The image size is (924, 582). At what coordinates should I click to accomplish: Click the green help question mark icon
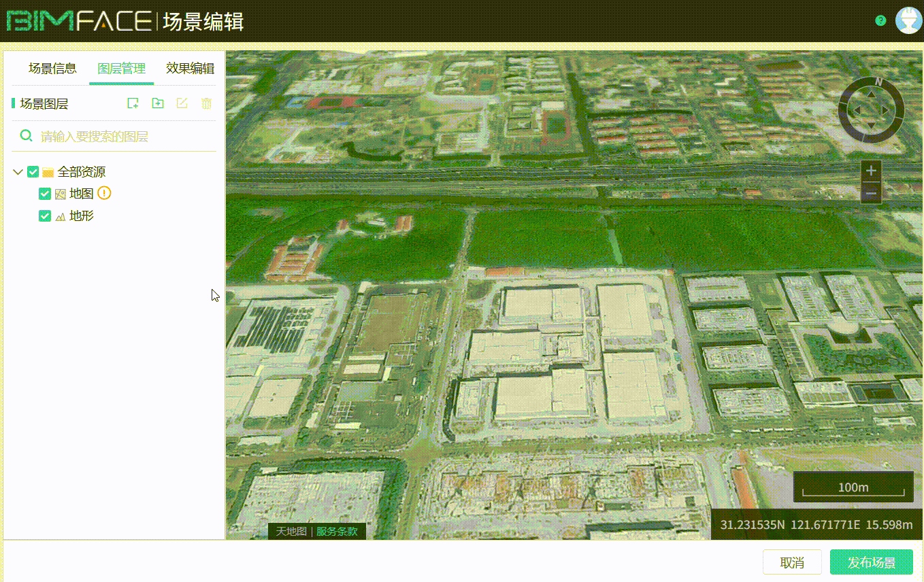[880, 20]
